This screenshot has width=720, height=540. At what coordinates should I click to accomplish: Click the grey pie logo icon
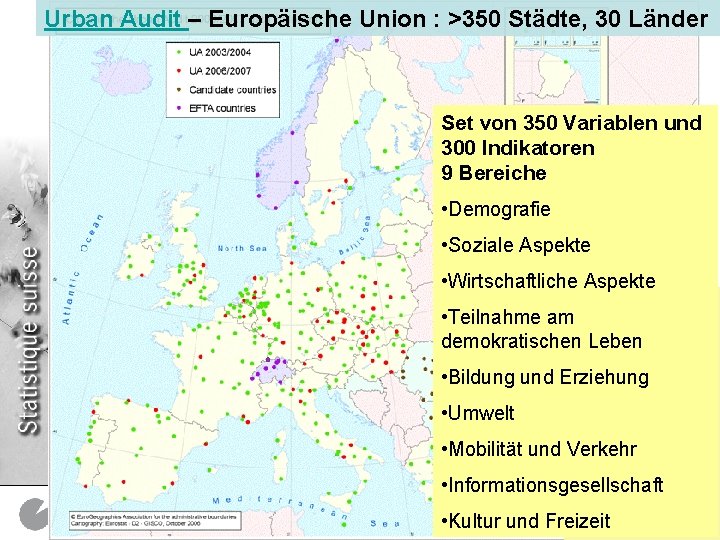[x=33, y=514]
